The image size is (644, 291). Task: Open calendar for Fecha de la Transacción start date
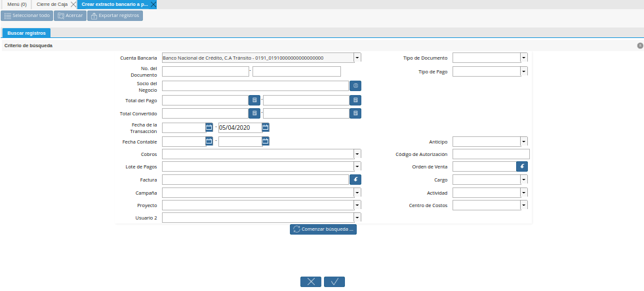[x=209, y=128]
